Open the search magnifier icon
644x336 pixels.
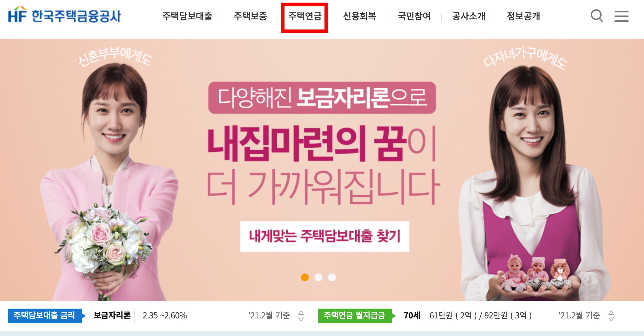(x=597, y=16)
